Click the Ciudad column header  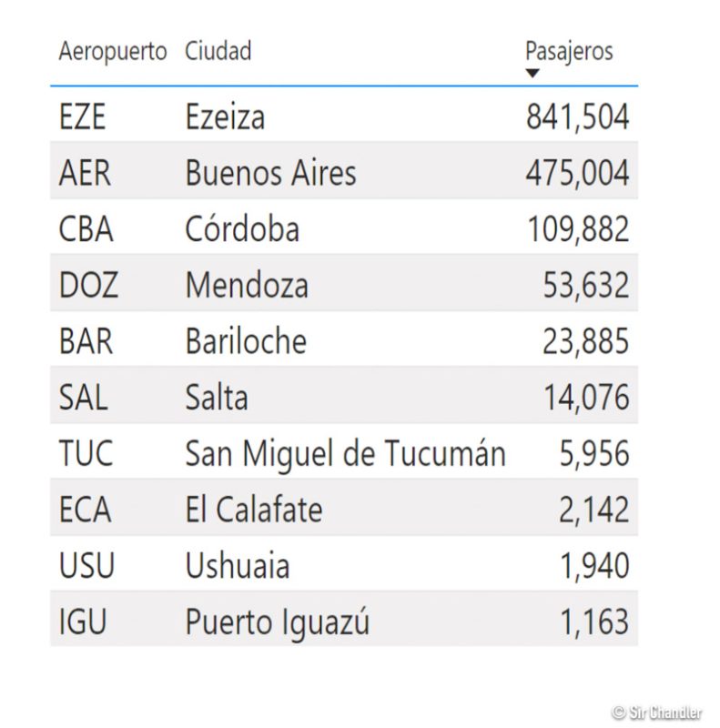(218, 51)
